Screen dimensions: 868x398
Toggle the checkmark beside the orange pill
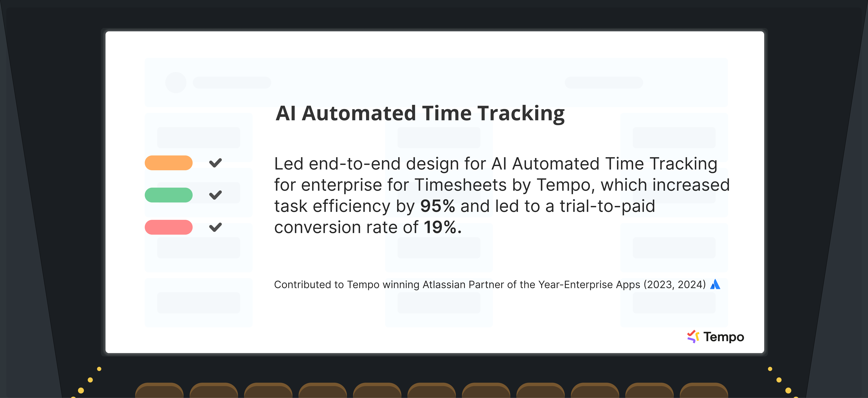(215, 163)
